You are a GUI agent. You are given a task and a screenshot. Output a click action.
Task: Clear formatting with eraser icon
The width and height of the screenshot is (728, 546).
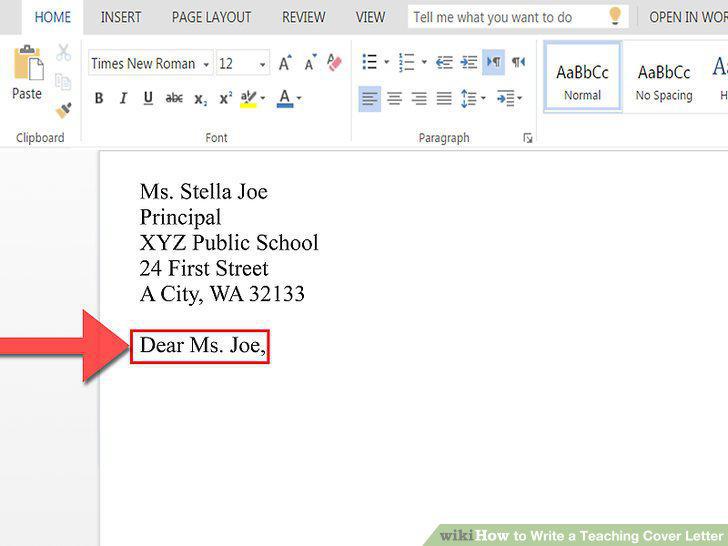tap(334, 63)
